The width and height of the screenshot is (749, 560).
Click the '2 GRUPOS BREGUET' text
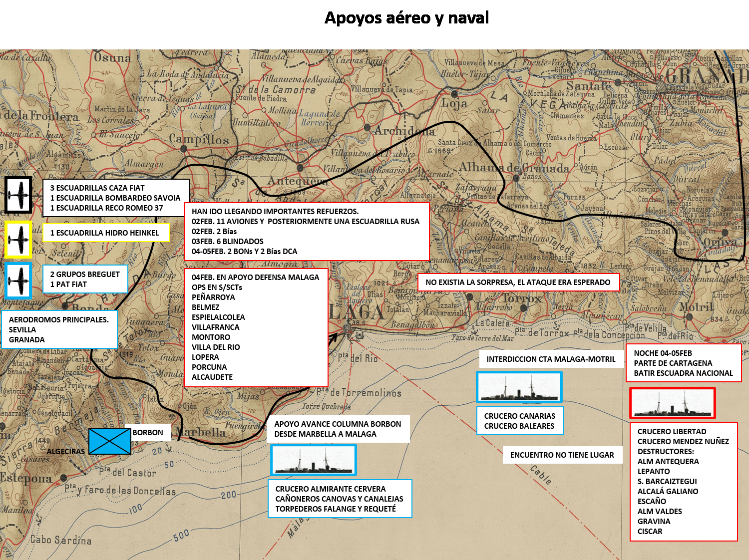(x=85, y=275)
